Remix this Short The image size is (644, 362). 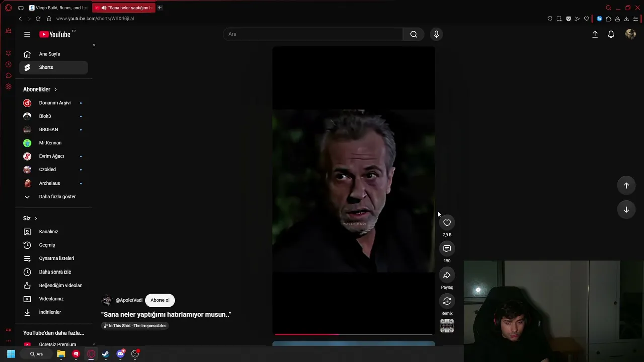(447, 301)
